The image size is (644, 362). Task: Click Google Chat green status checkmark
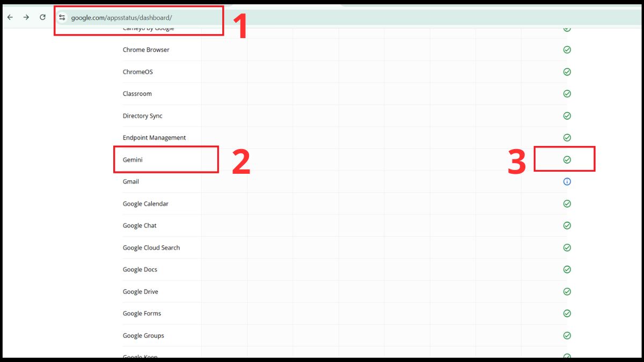[567, 226]
